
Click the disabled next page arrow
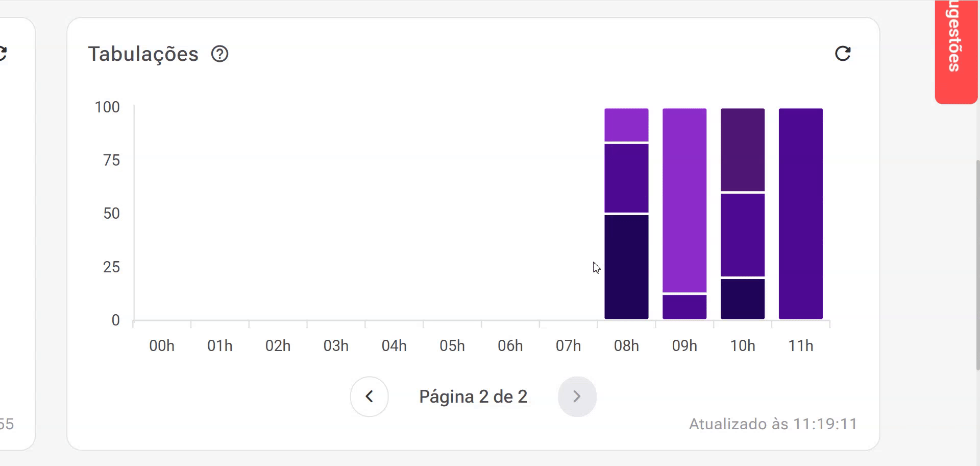pyautogui.click(x=577, y=397)
